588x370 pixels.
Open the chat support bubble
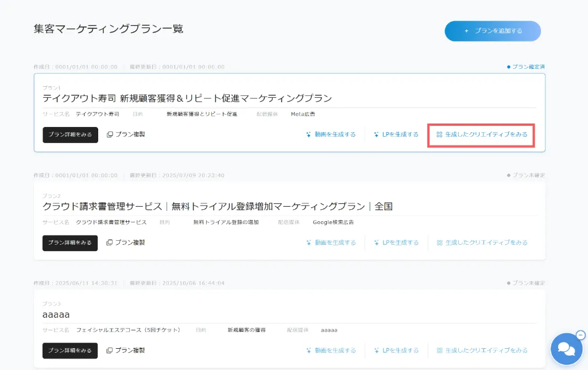pyautogui.click(x=565, y=349)
